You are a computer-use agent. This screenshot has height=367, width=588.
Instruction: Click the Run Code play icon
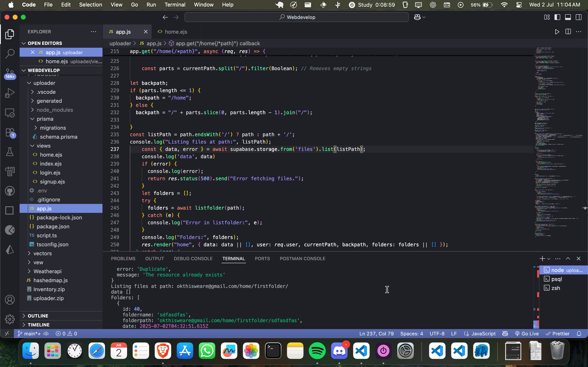coord(557,32)
